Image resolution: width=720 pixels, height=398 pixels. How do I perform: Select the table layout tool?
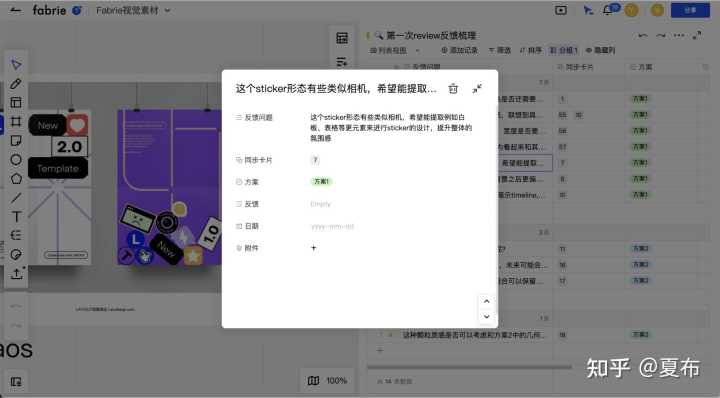tap(16, 102)
